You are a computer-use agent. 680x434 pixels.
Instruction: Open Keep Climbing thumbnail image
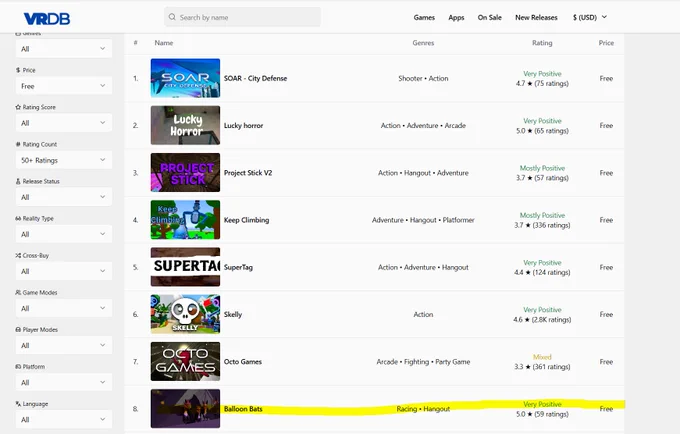pyautogui.click(x=185, y=220)
